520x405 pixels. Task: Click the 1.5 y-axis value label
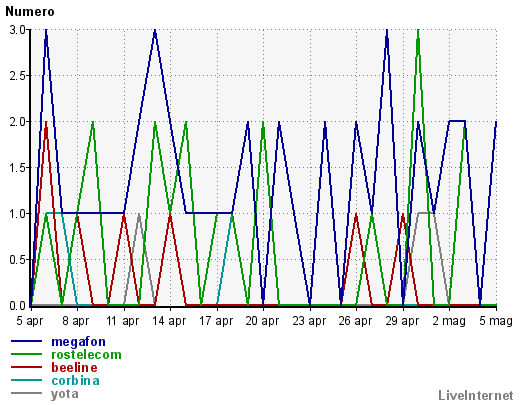(17, 168)
